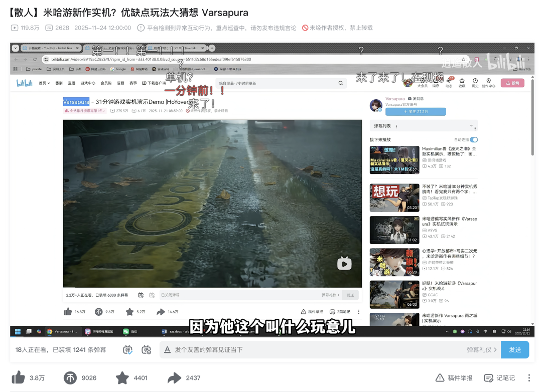The image size is (542, 392).
Task: Toggle the 自动连播 autoplay switch
Action: 474,140
